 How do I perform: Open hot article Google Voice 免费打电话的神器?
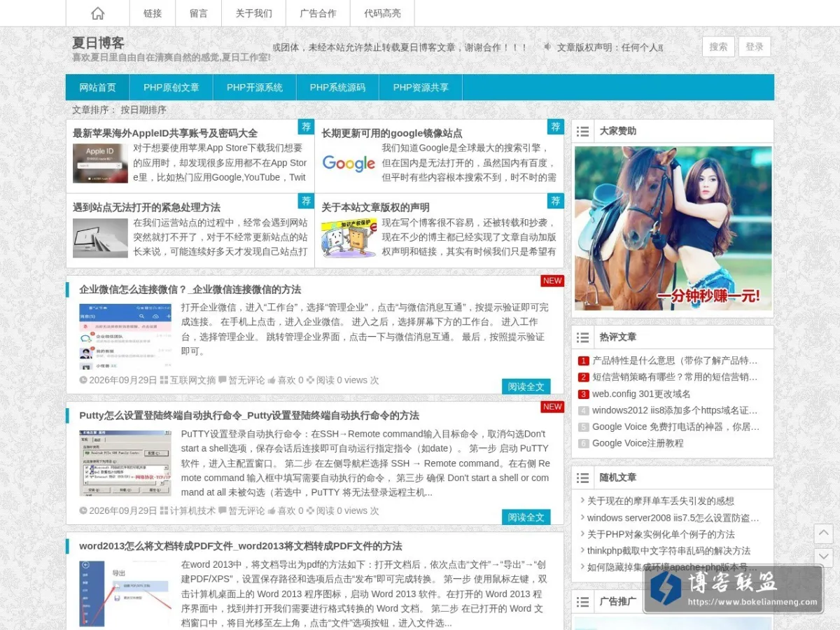(x=675, y=427)
